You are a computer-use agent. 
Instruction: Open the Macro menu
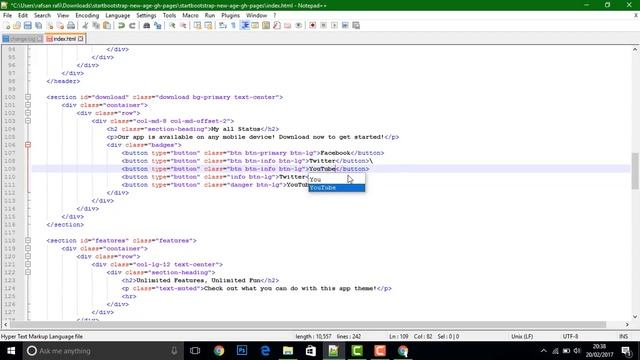pos(190,15)
